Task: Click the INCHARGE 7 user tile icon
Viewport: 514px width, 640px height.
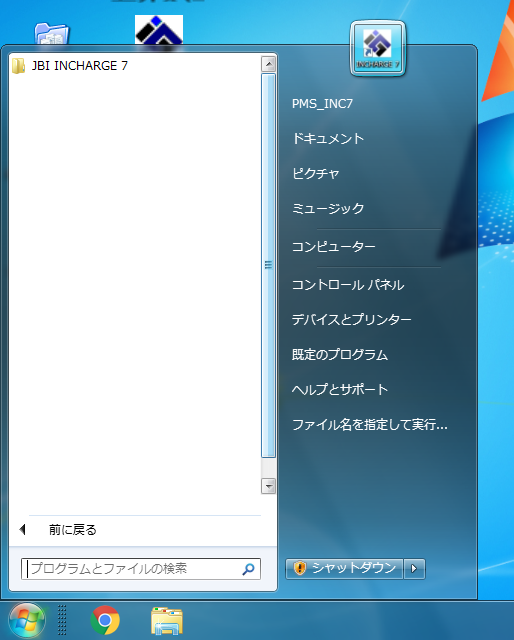Action: point(378,48)
